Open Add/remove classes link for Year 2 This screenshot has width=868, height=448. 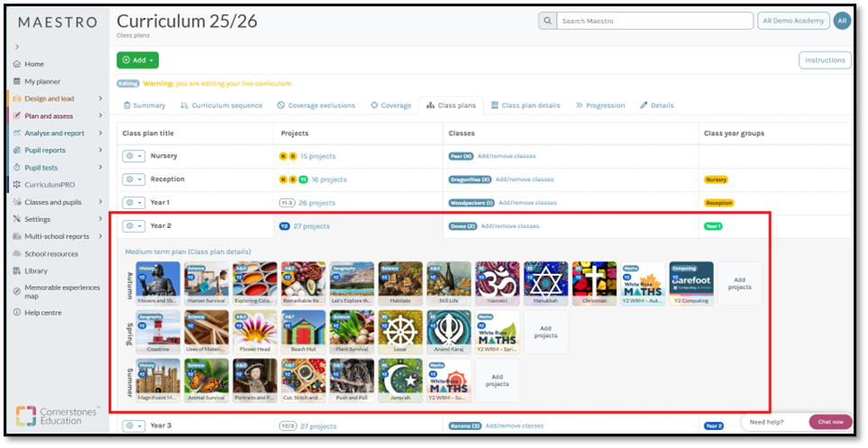(509, 226)
